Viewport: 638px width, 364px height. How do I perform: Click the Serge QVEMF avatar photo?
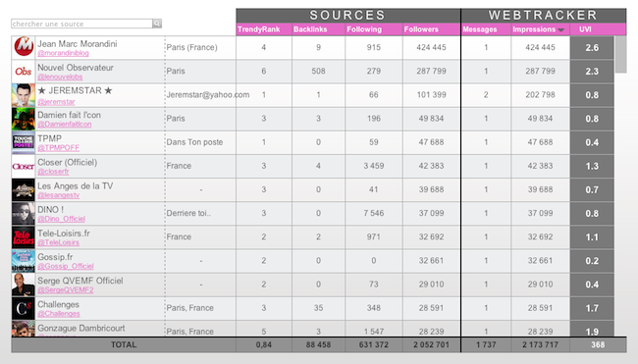coord(24,285)
